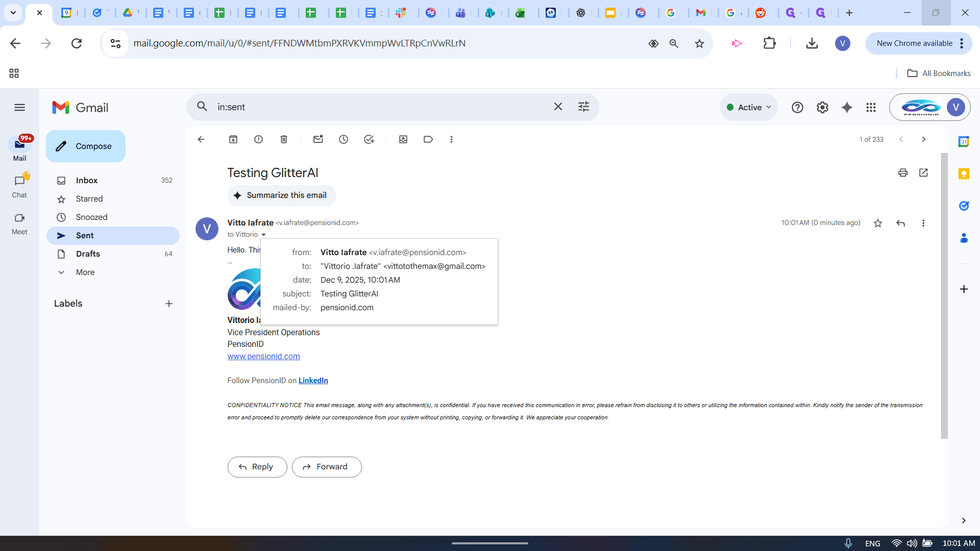This screenshot has height=551, width=980.
Task: Toggle Gmail main menu hamburger
Action: (x=19, y=107)
